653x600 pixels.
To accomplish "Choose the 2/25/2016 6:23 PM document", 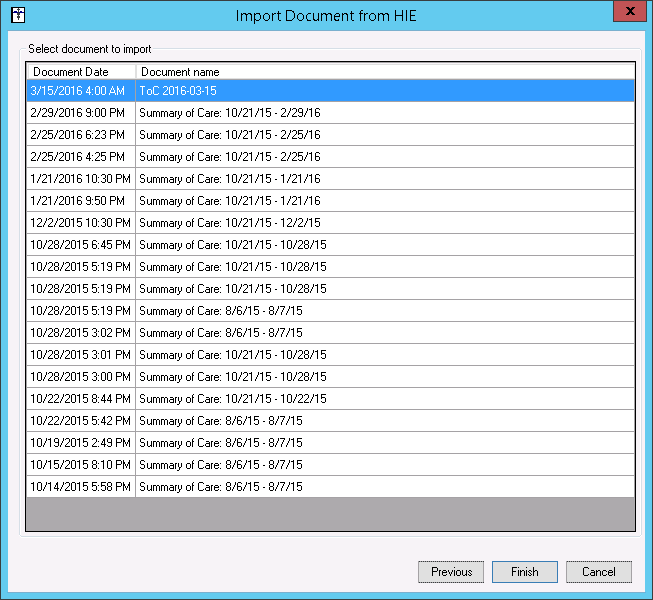I will click(x=330, y=135).
